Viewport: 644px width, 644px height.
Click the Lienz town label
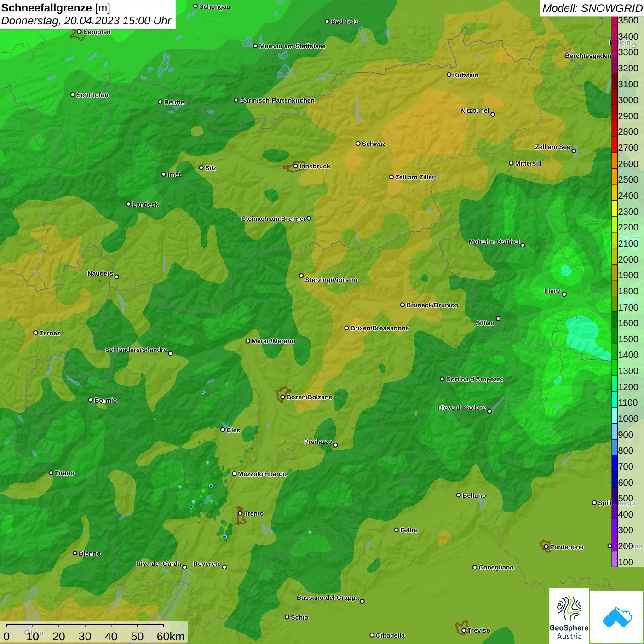[552, 291]
